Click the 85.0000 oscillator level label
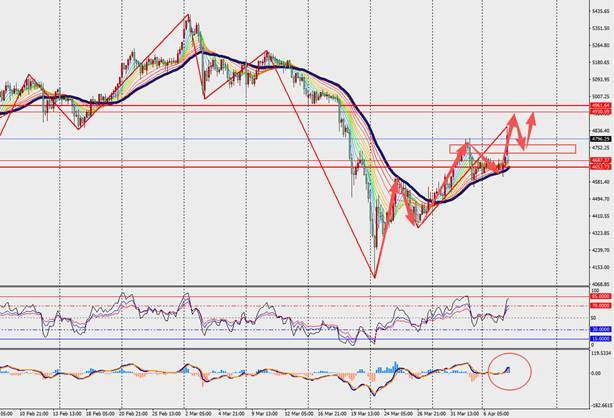614x418 pixels. [599, 297]
